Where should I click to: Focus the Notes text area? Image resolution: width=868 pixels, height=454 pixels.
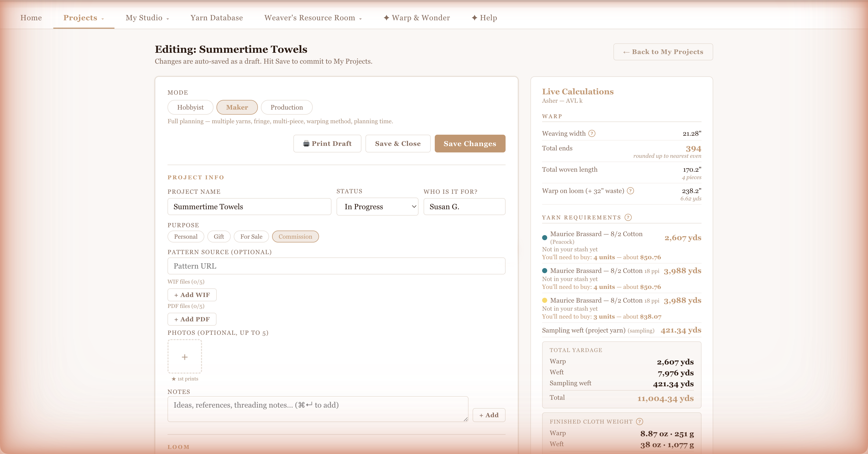(x=318, y=409)
